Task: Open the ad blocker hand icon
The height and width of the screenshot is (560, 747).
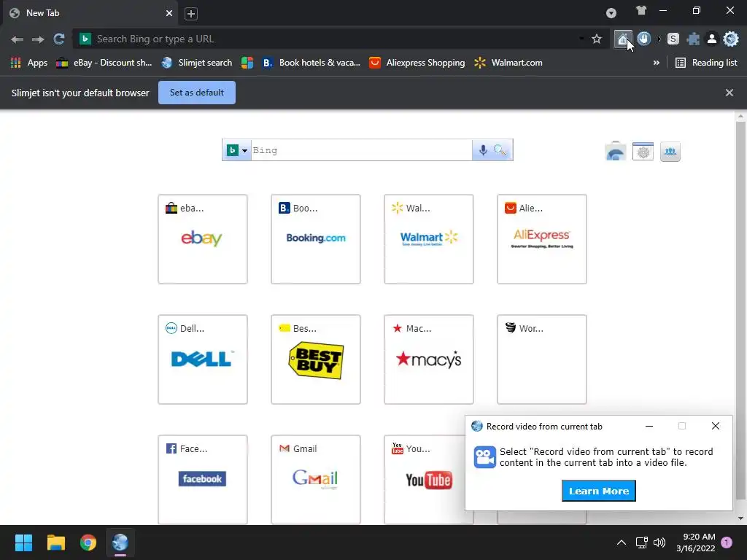Action: click(x=643, y=39)
